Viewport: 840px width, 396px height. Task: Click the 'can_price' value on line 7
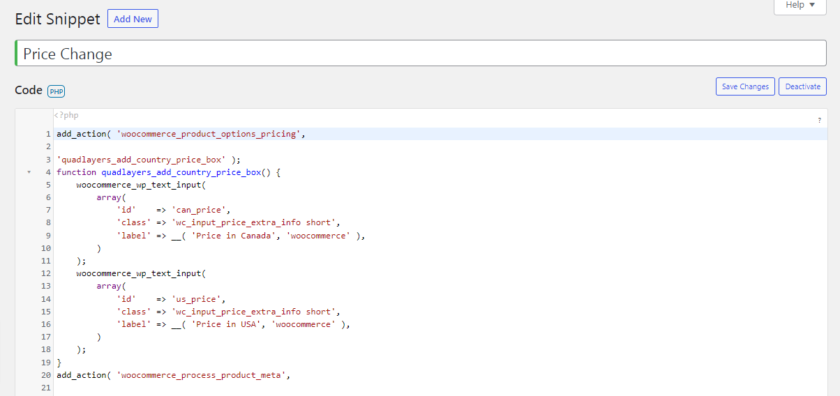[200, 210]
